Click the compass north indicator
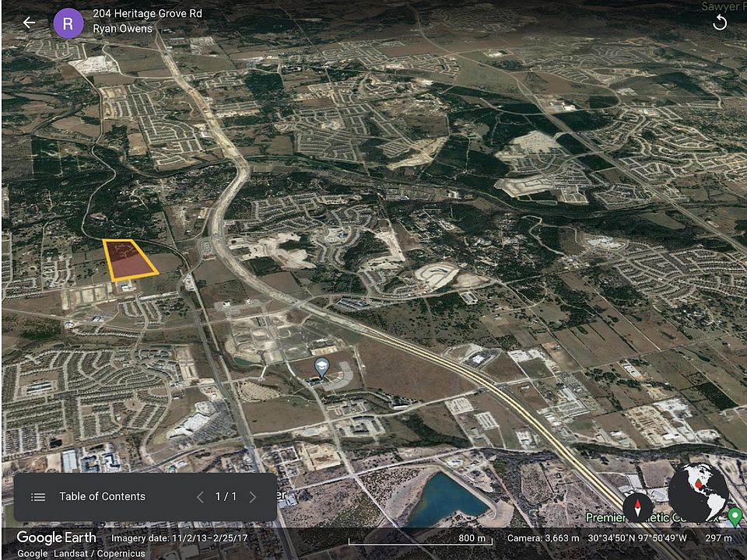747x560 pixels. tap(638, 507)
